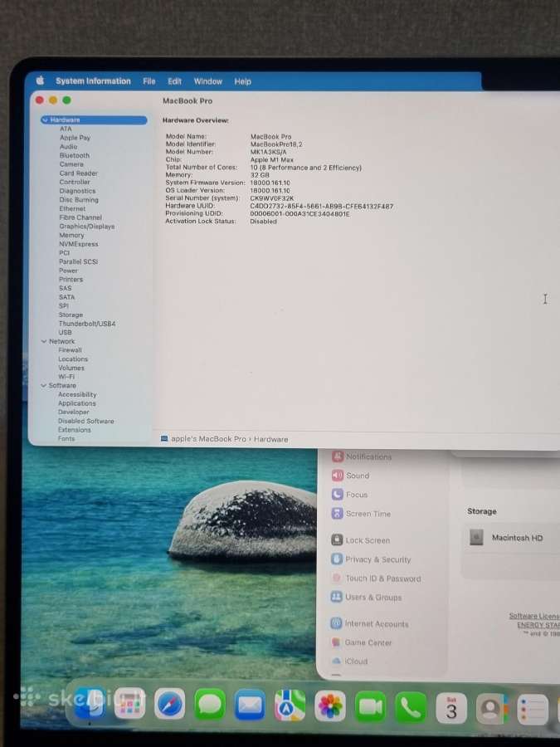The height and width of the screenshot is (747, 560).
Task: Open the System Information app menu
Action: tap(93, 81)
